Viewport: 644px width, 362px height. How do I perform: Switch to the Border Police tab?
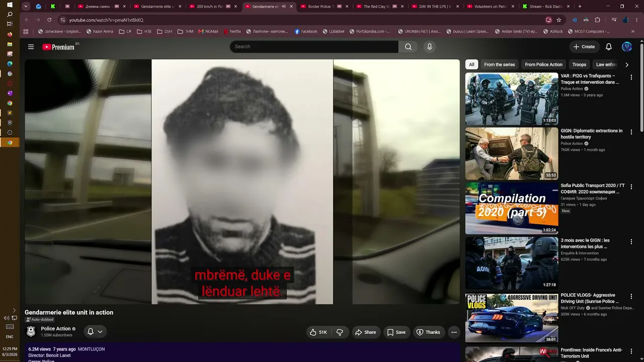[325, 7]
